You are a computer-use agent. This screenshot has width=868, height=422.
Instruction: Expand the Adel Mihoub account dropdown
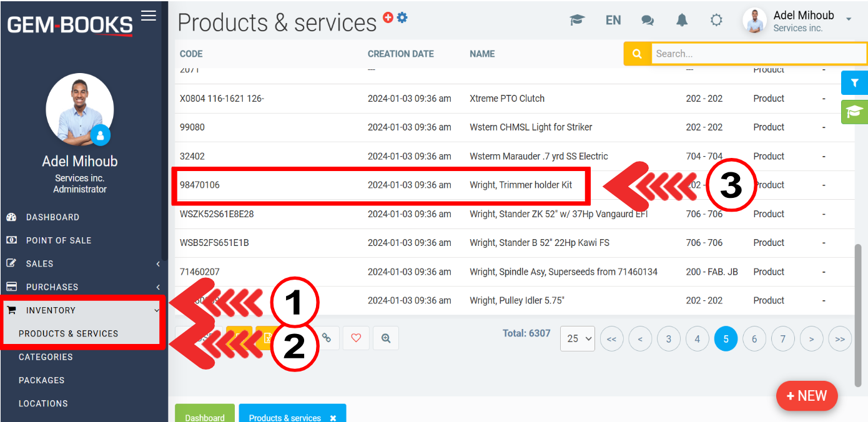pos(848,19)
